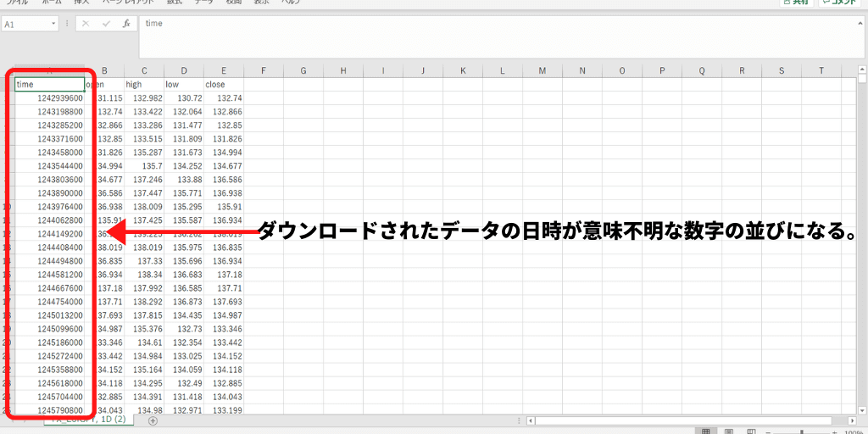Select column G header

pos(303,71)
